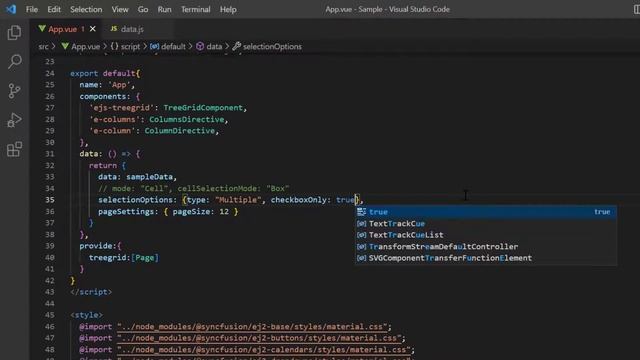Viewport: 640px width, 360px height.
Task: Click the VS Code logo icon
Action: [x=11, y=9]
